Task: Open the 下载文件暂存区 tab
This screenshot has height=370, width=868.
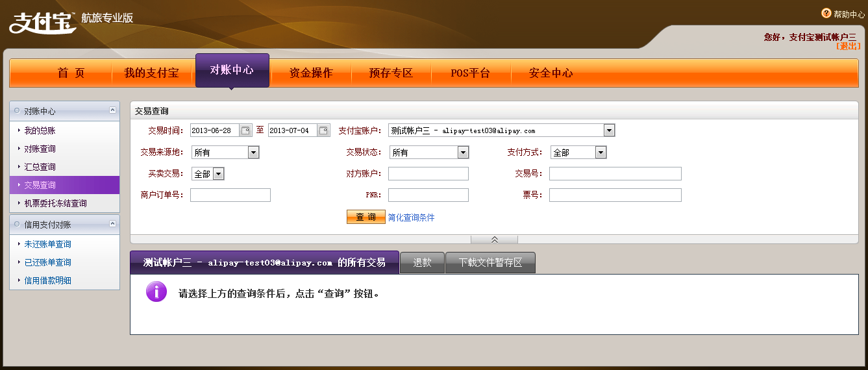Action: [490, 263]
